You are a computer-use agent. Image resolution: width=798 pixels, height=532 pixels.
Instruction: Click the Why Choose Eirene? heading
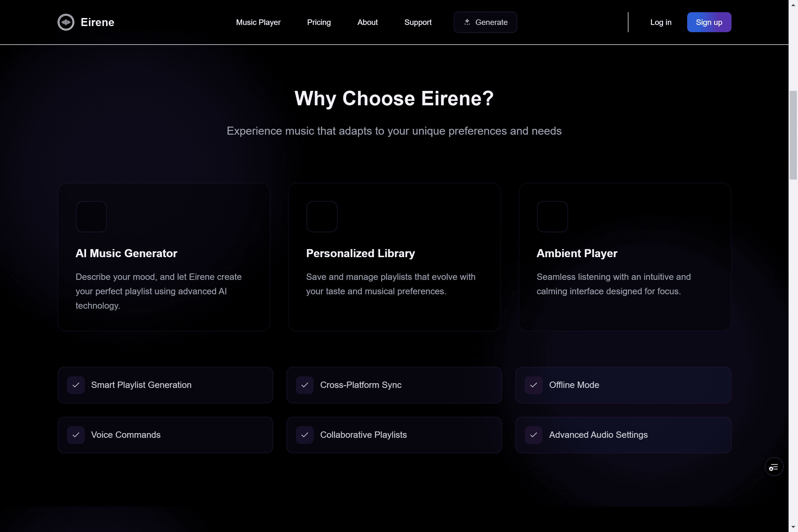pyautogui.click(x=394, y=98)
